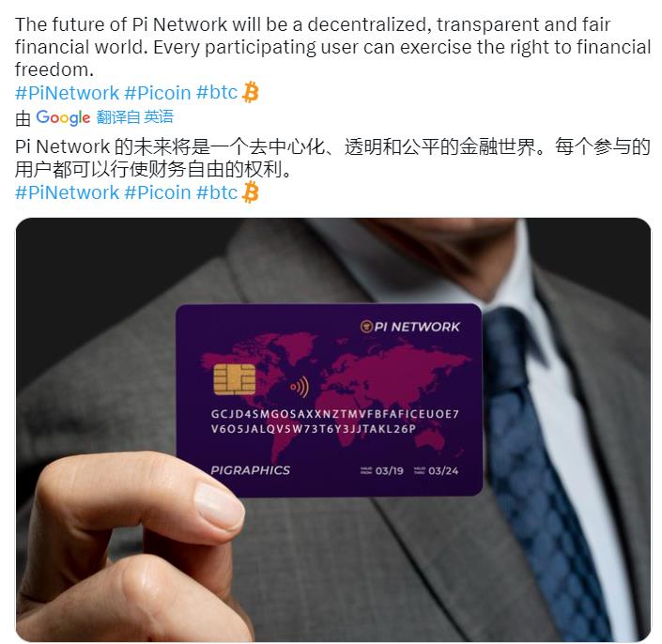Click the PIGRAPHICS name on the card
Image resolution: width=662 pixels, height=644 pixels.
point(251,470)
